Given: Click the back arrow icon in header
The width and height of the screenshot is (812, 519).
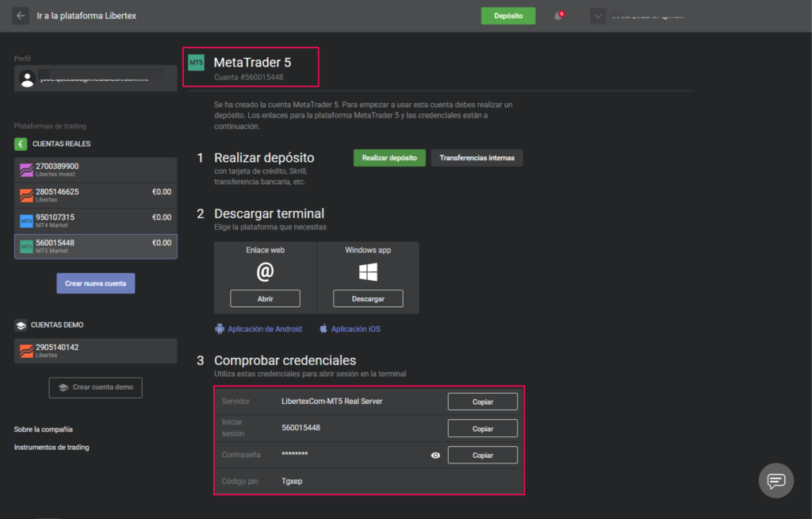Looking at the screenshot, I should pyautogui.click(x=21, y=16).
